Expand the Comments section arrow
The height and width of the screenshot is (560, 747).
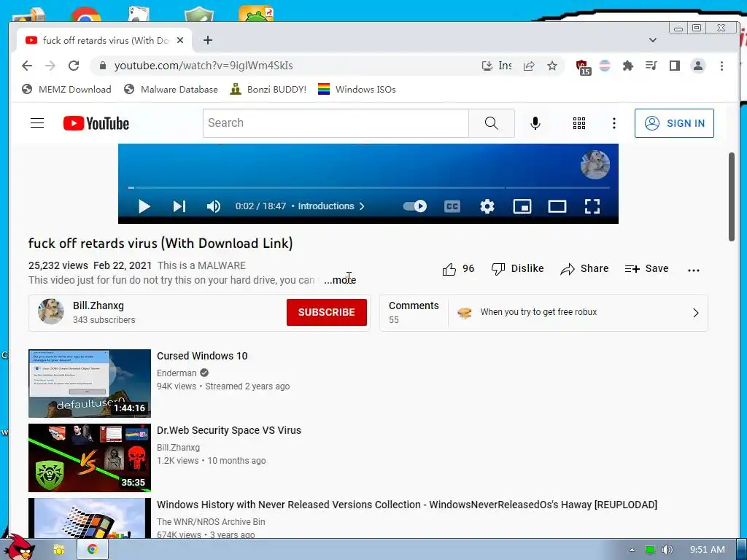coord(695,312)
